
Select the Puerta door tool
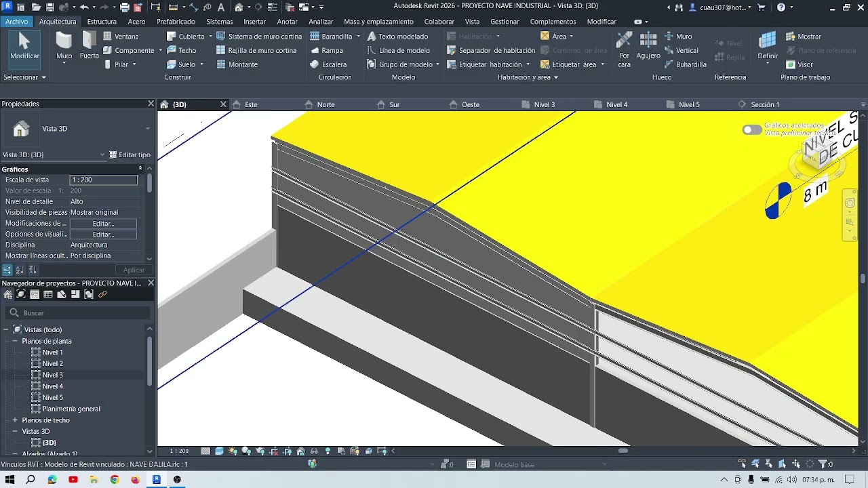coord(90,47)
